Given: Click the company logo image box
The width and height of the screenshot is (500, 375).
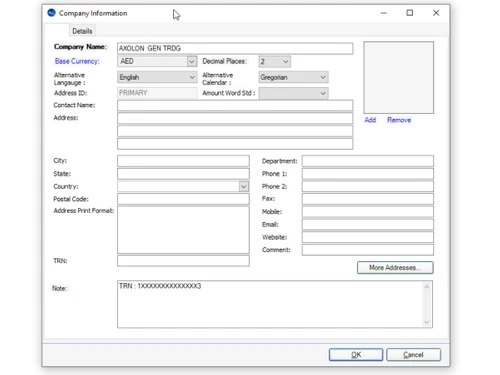Looking at the screenshot, I should point(399,77).
